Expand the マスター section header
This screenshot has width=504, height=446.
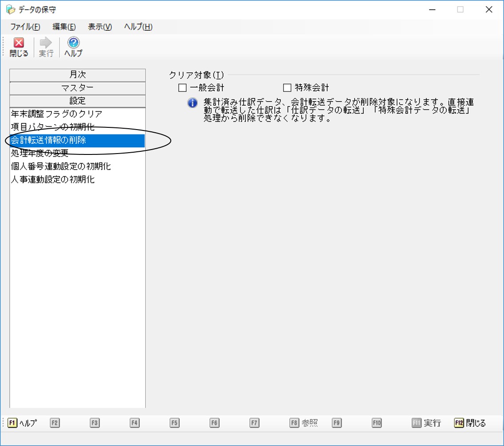78,88
